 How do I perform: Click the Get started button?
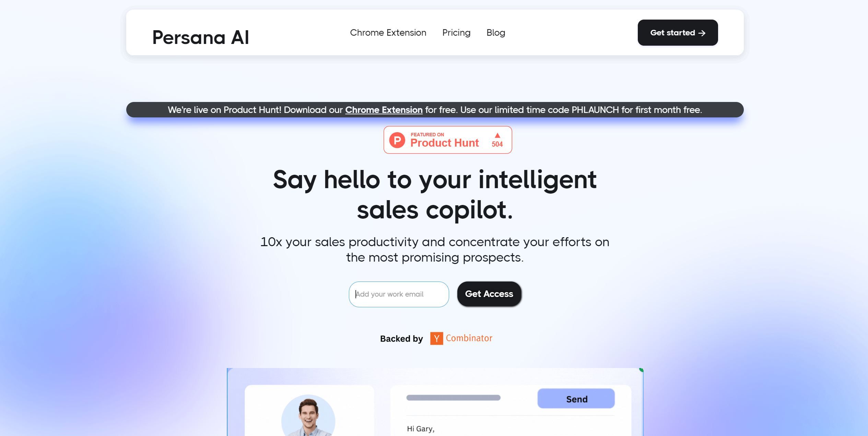click(678, 32)
